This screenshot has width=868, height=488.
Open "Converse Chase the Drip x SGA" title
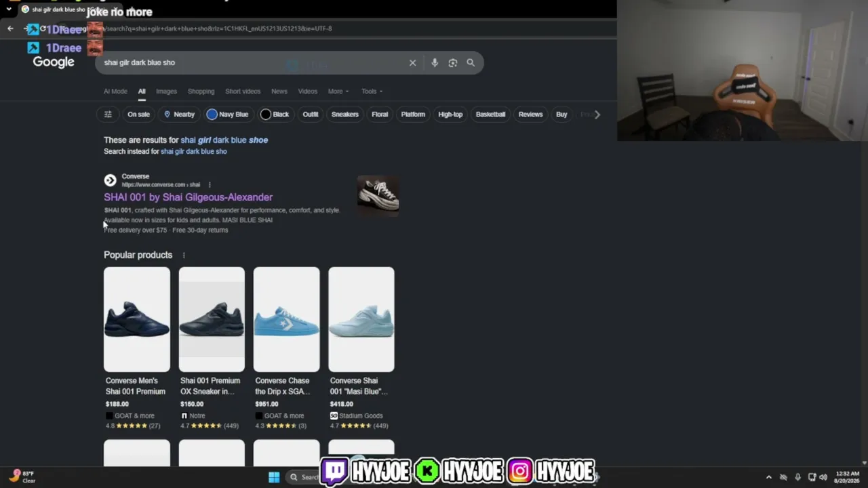[x=283, y=386]
